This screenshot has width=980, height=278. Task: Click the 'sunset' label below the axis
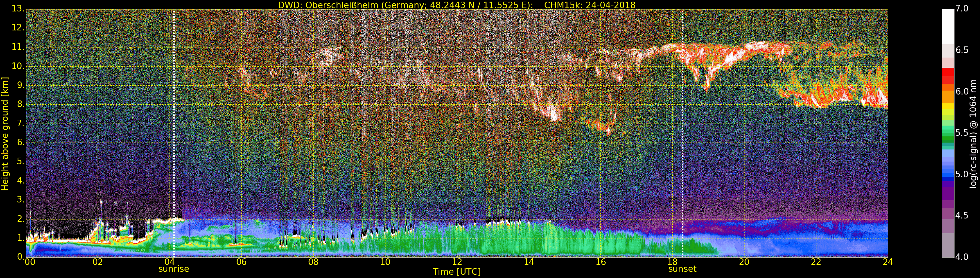click(682, 269)
